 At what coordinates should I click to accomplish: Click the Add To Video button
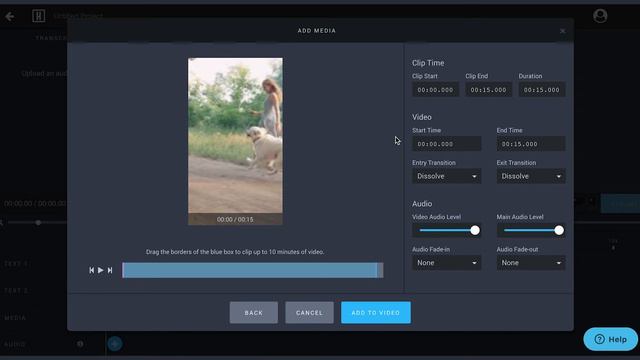pyautogui.click(x=376, y=313)
